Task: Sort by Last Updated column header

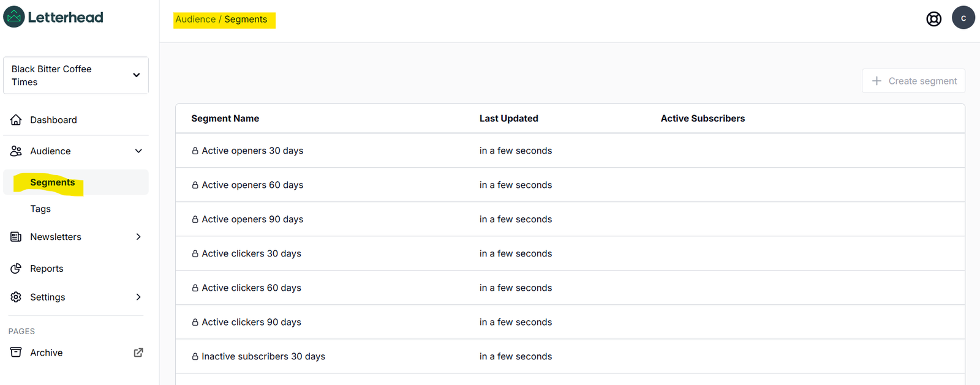Action: [x=509, y=119]
